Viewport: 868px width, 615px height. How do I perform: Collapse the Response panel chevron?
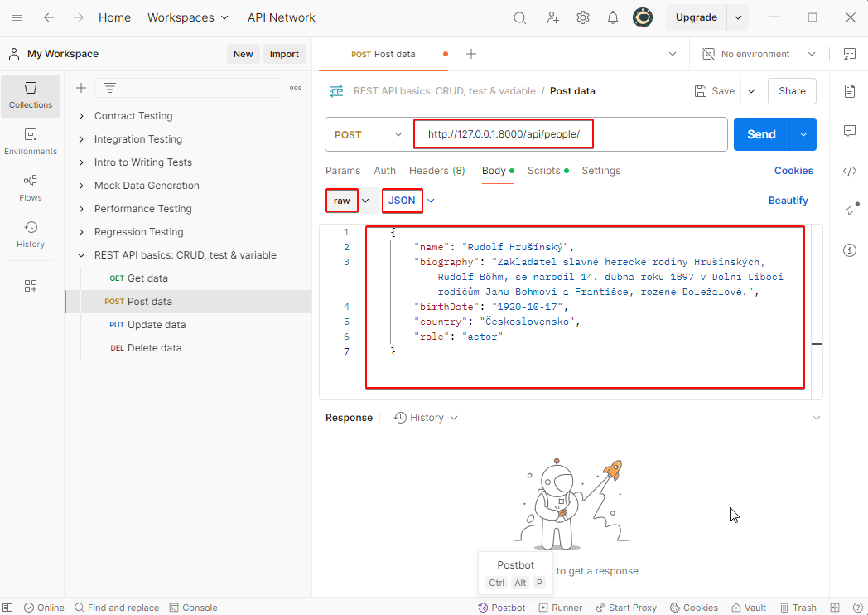coord(817,418)
